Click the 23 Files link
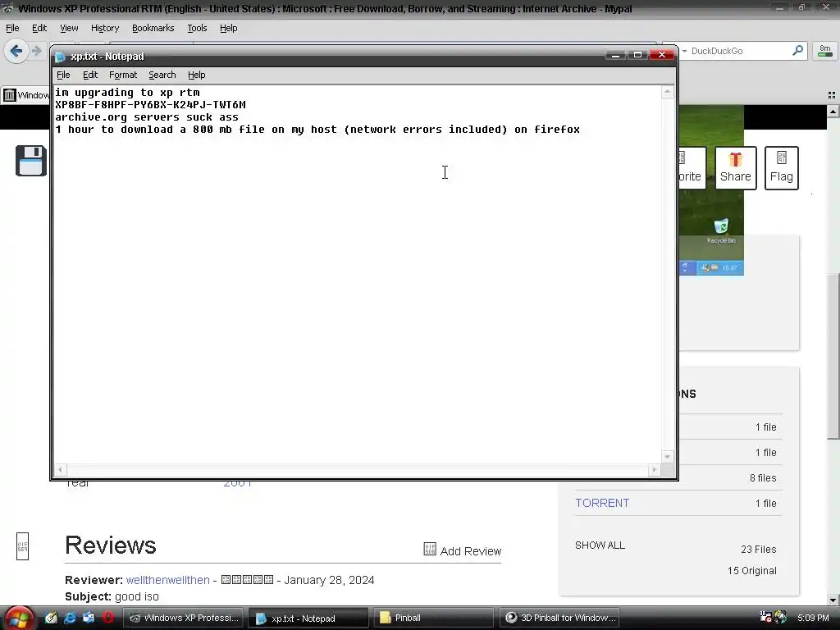The width and height of the screenshot is (840, 630). (x=759, y=549)
